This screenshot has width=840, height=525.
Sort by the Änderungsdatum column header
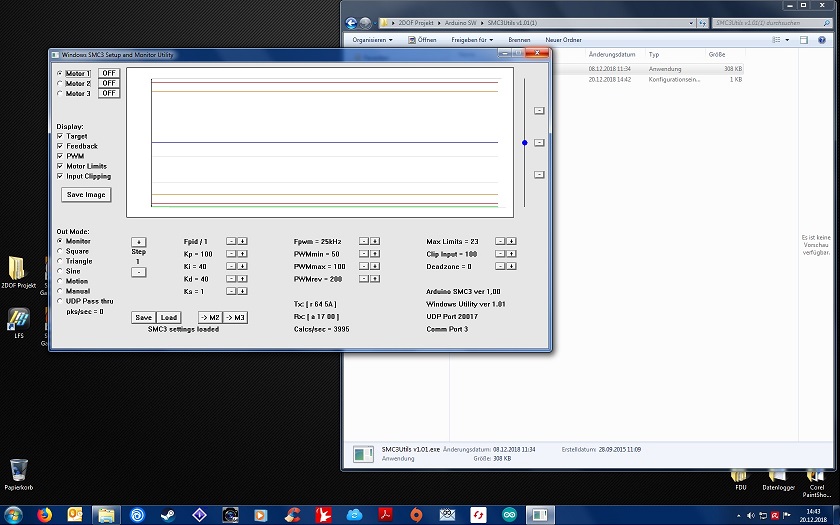pyautogui.click(x=614, y=54)
